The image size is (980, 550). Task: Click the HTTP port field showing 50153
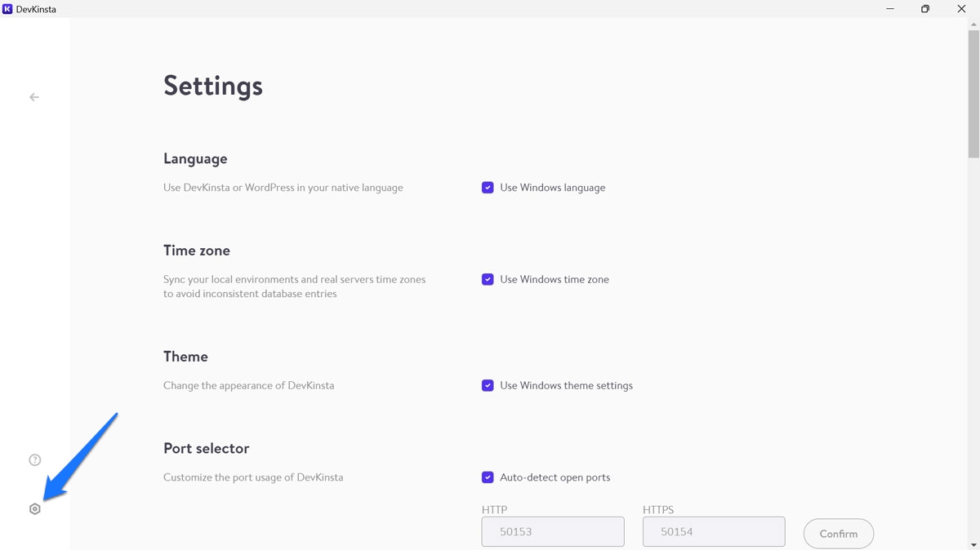pyautogui.click(x=553, y=531)
